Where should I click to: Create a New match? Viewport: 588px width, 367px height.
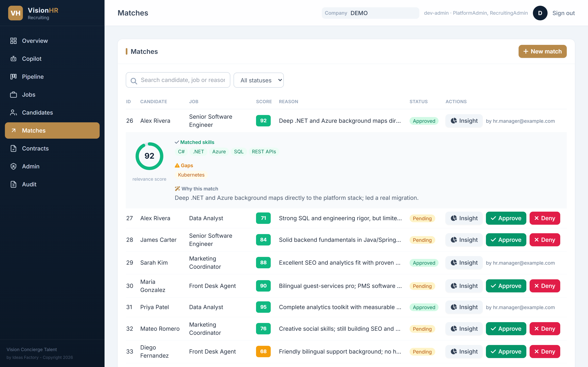(x=542, y=51)
